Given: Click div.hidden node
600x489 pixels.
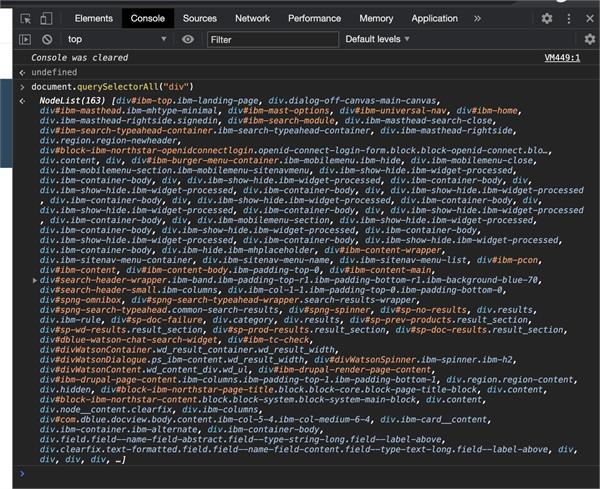Looking at the screenshot, I should (x=65, y=390).
